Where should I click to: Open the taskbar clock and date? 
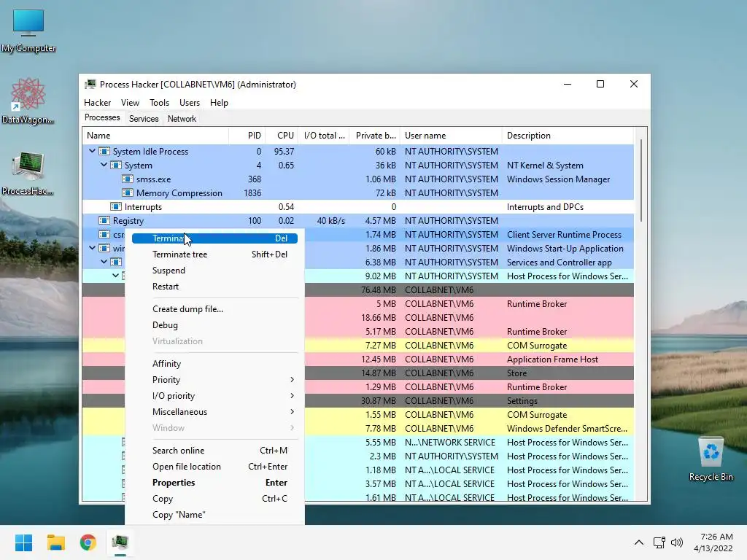coord(713,542)
